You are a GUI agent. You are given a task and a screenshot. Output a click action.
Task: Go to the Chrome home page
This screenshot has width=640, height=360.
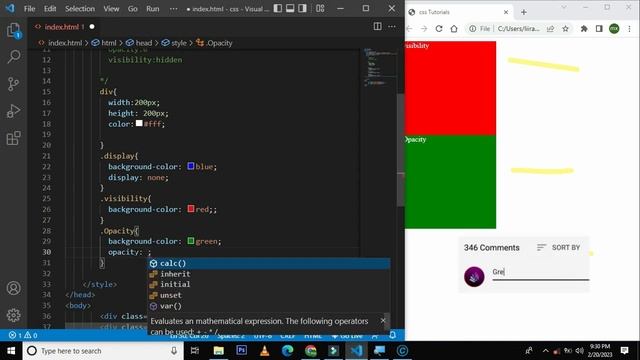(454, 29)
